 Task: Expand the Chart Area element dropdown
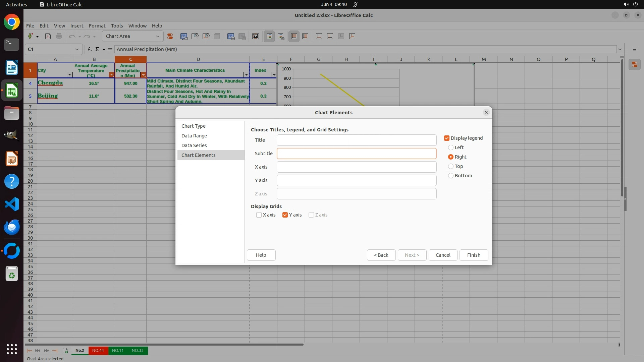157,36
